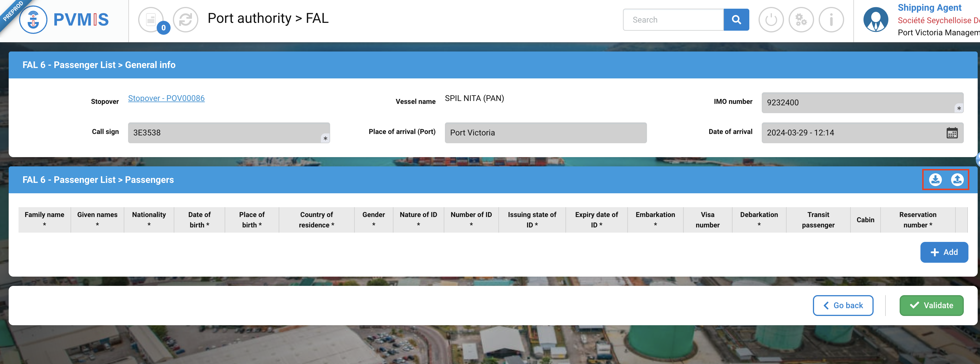The image size is (980, 364).
Task: Open the Stopover - POV00086 link
Action: click(166, 98)
